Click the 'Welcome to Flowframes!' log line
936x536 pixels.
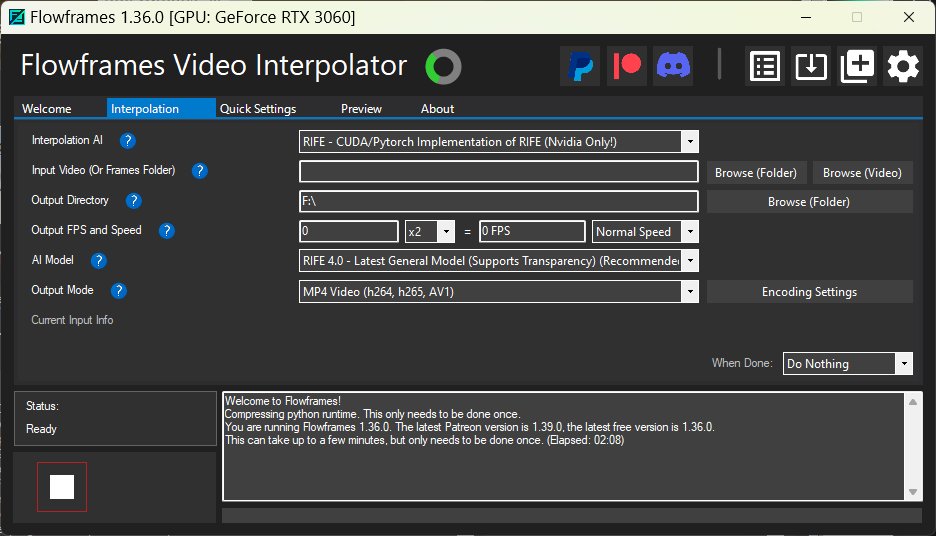[x=282, y=401]
